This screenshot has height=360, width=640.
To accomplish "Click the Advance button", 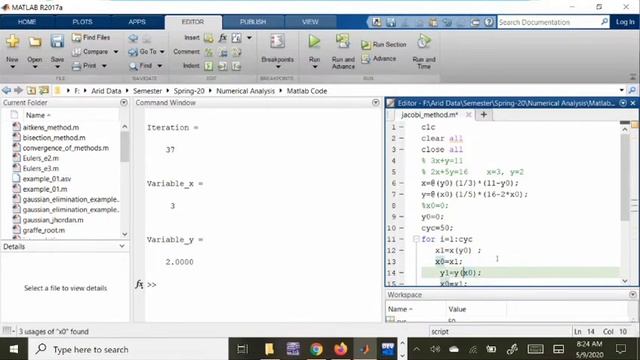I will point(379,59).
